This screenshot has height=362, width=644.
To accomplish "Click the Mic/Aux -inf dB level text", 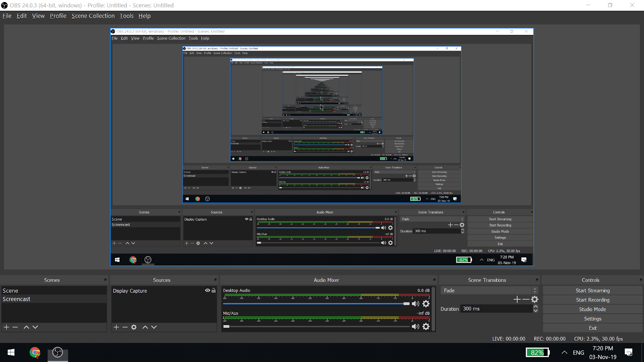I will (423, 313).
